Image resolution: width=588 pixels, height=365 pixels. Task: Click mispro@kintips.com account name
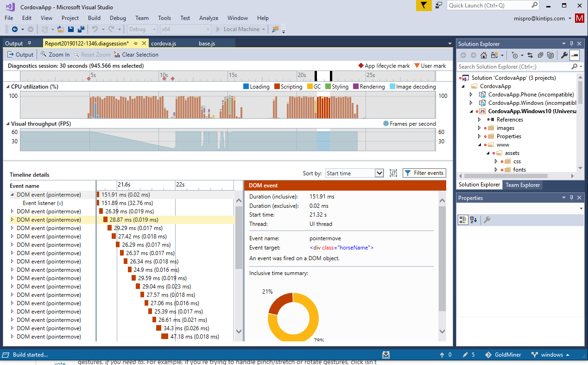click(539, 19)
